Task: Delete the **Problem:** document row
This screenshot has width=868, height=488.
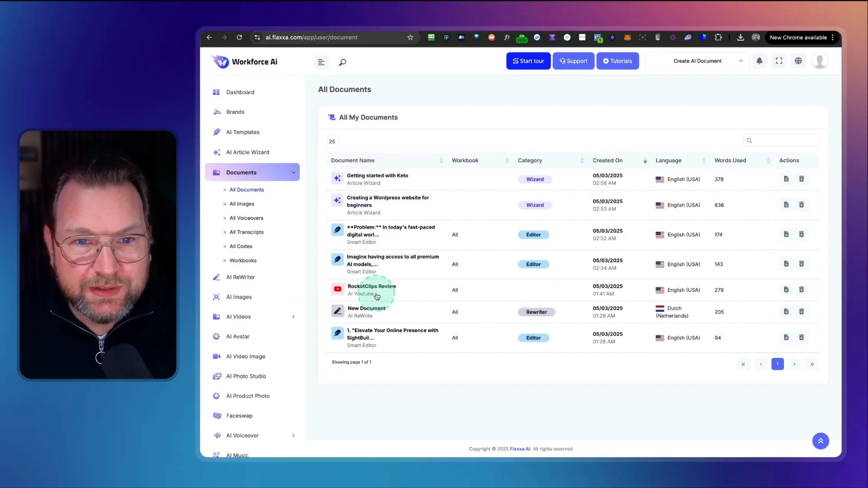Action: pos(801,234)
